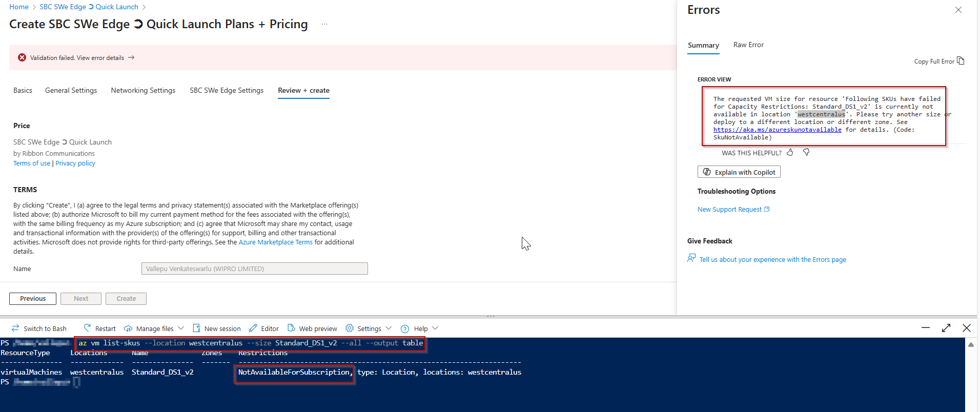Viewport: 980px width, 412px height.
Task: Click the Cloud Shell pane drag handle
Action: (x=491, y=317)
